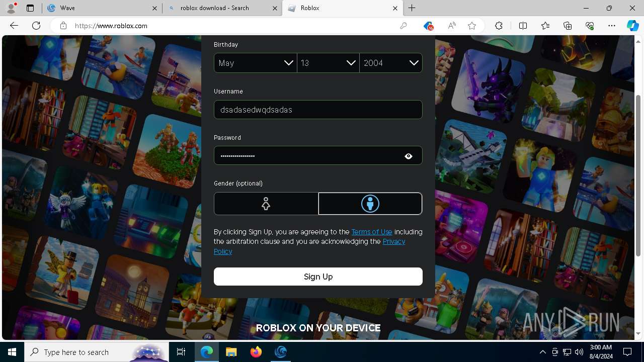Open a new browser tab
This screenshot has width=644, height=362.
click(x=412, y=8)
